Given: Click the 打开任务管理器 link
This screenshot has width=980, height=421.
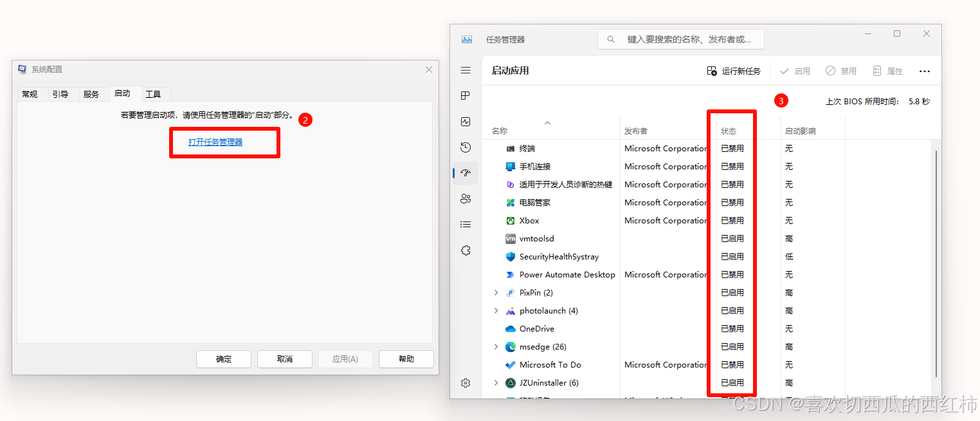Looking at the screenshot, I should (x=215, y=142).
